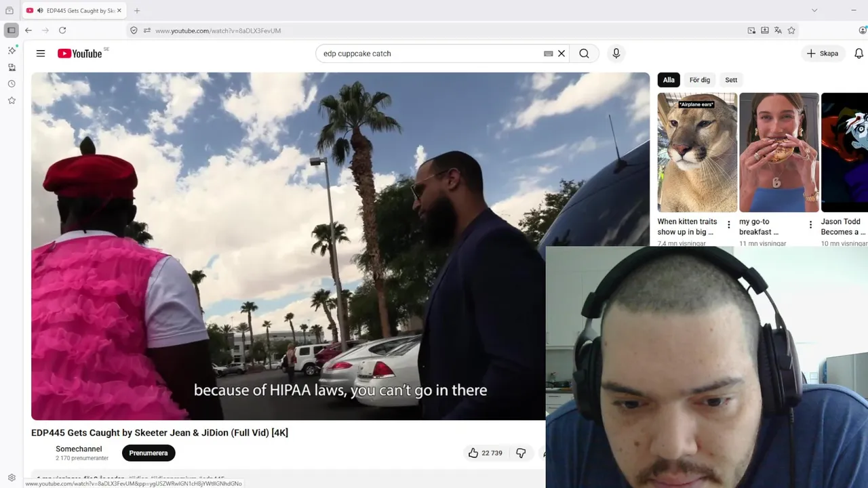The width and height of the screenshot is (868, 488).
Task: Select the 'Sett' filter chip
Action: click(731, 80)
